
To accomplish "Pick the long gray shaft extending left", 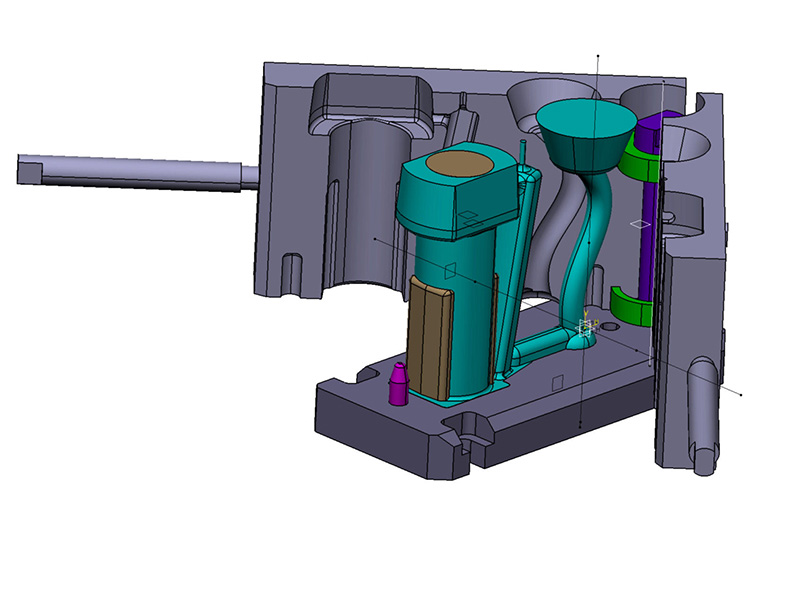I will (x=138, y=172).
